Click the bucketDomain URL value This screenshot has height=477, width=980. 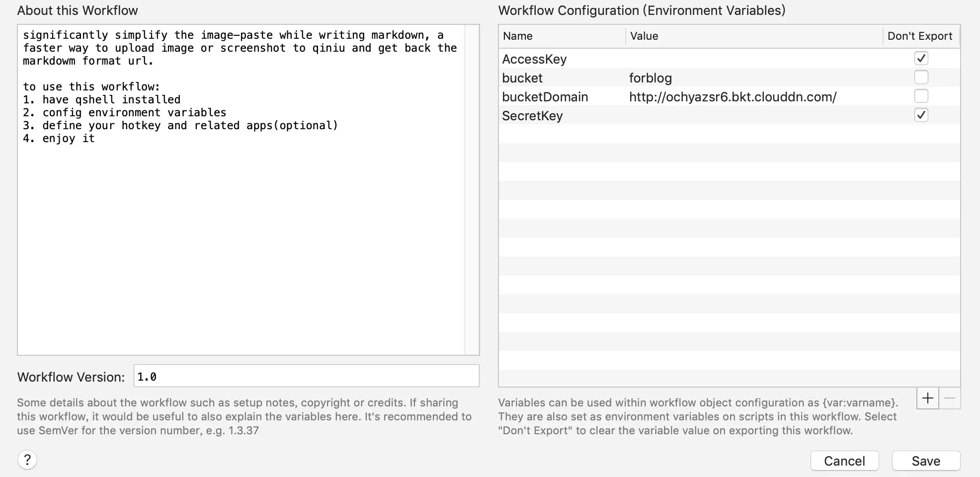click(x=733, y=97)
